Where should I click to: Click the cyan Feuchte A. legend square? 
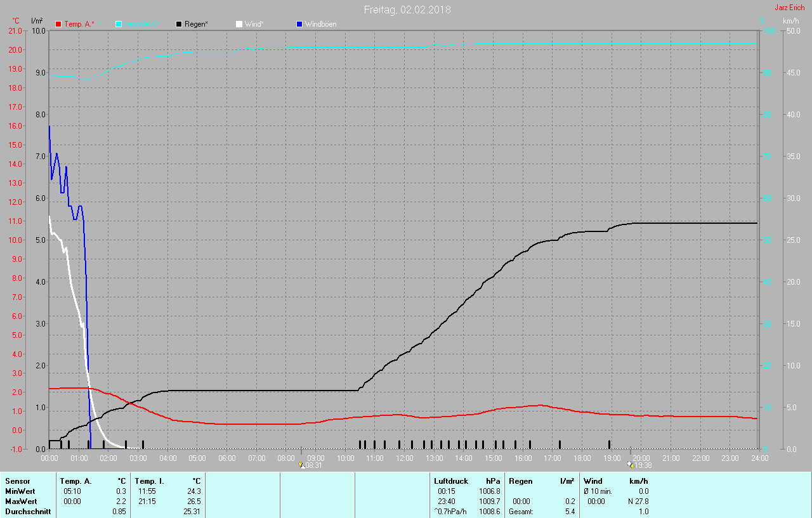coord(119,24)
